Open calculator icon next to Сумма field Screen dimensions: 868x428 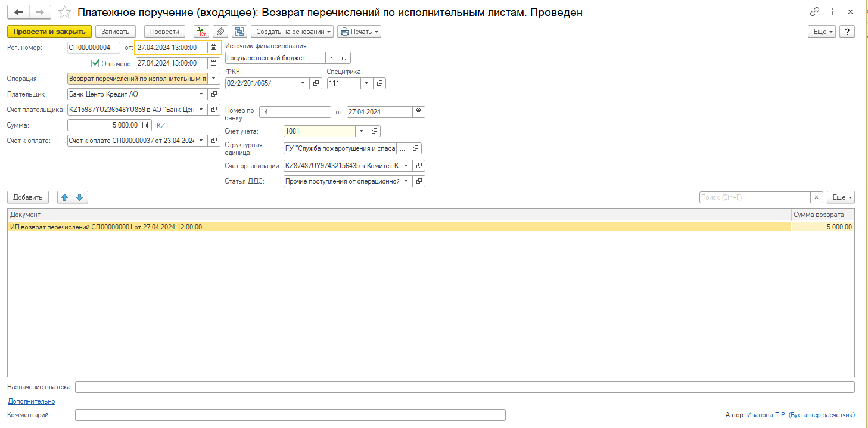(x=145, y=125)
